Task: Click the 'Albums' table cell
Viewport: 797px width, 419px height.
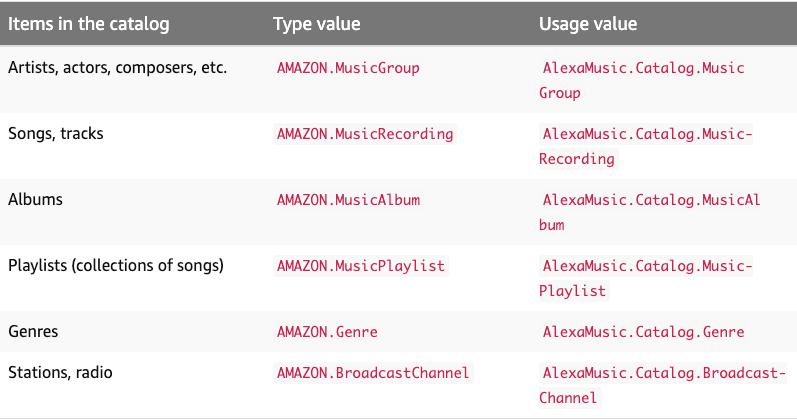Action: (x=36, y=199)
